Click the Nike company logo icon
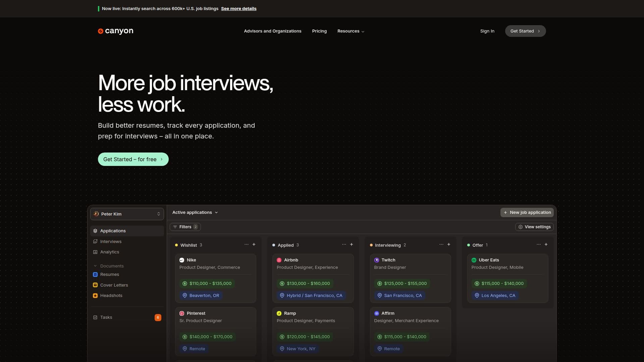 coord(182,260)
